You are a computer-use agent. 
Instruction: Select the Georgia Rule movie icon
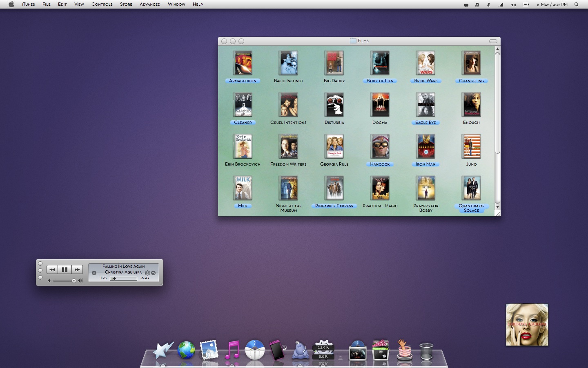tap(334, 146)
